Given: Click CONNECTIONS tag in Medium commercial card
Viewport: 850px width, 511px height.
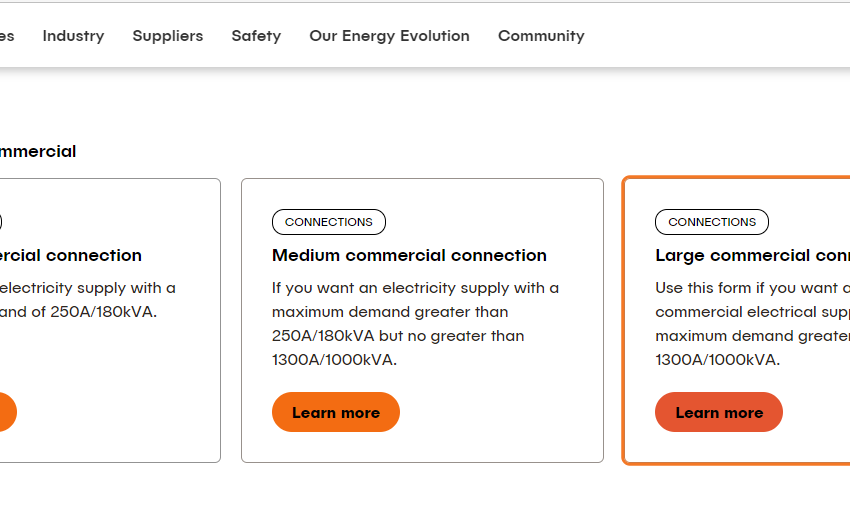Looking at the screenshot, I should pyautogui.click(x=328, y=222).
